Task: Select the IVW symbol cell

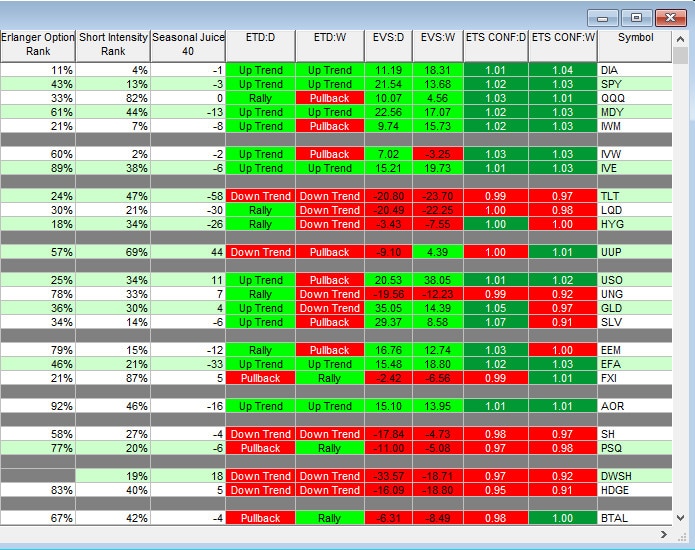Action: 635,154
